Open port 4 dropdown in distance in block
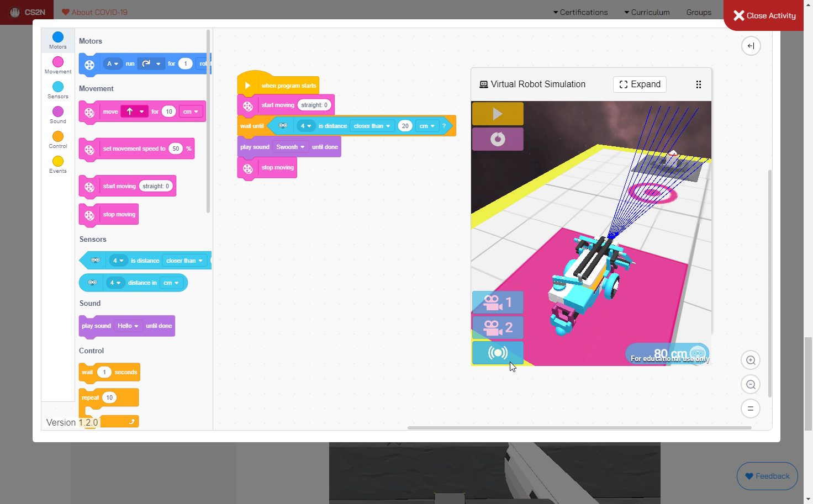 115,283
